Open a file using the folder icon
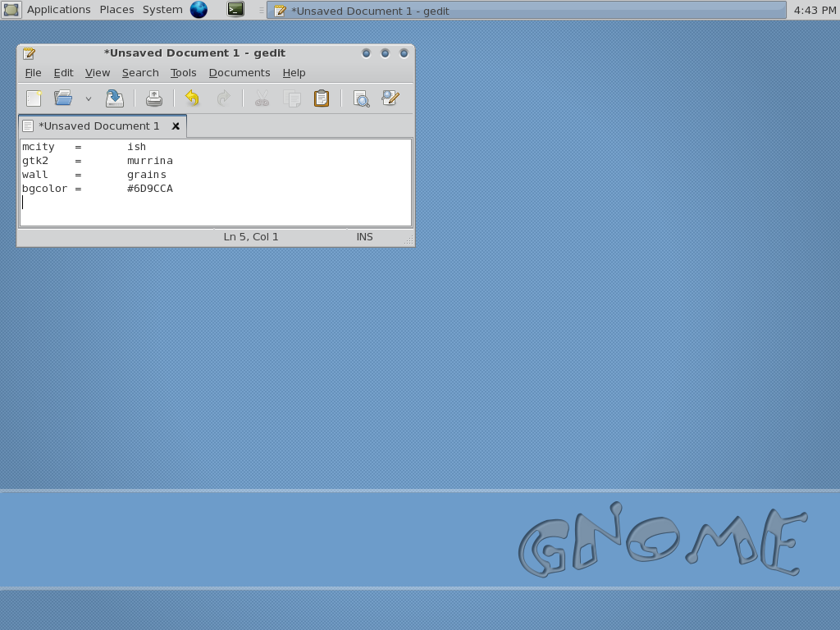The height and width of the screenshot is (630, 840). pos(63,98)
